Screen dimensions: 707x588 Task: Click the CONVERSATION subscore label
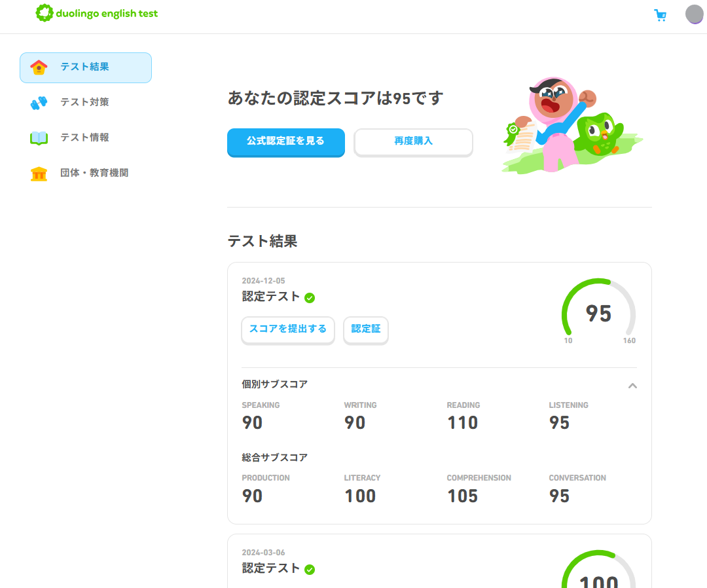tap(577, 477)
